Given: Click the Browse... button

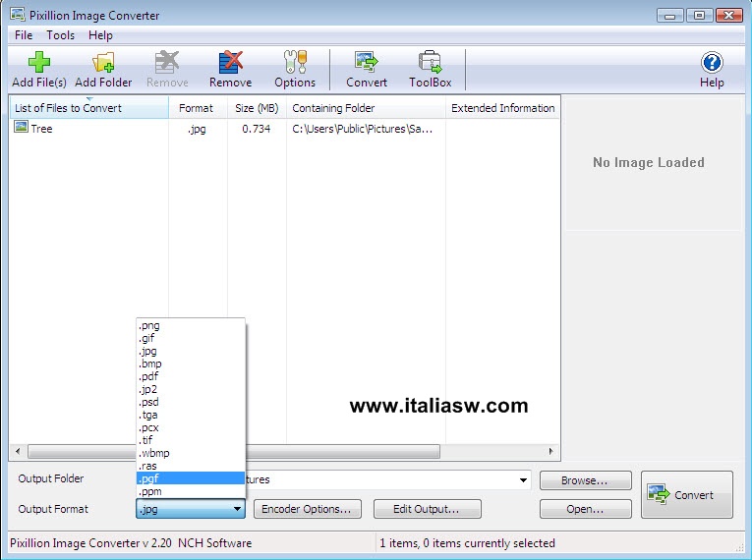Looking at the screenshot, I should (585, 480).
